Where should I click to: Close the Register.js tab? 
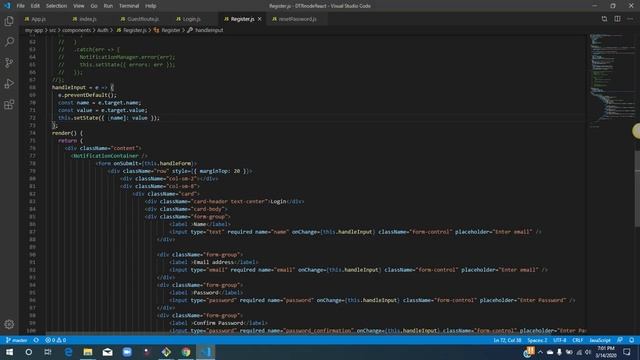(260, 19)
